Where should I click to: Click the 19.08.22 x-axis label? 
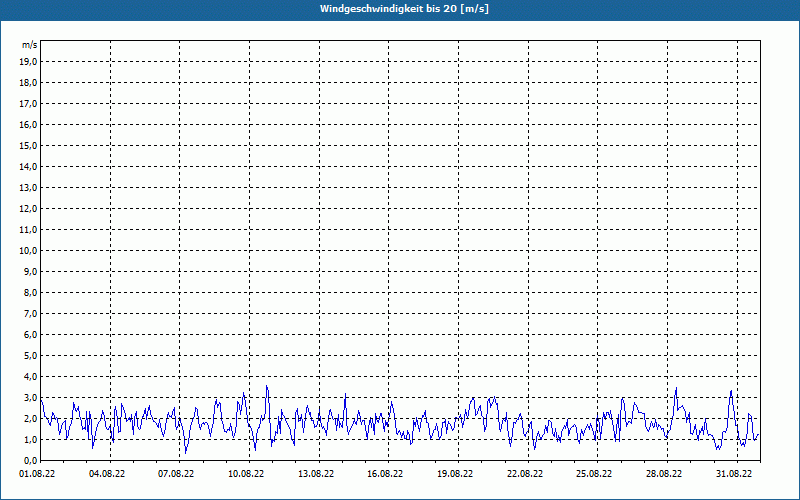point(455,474)
